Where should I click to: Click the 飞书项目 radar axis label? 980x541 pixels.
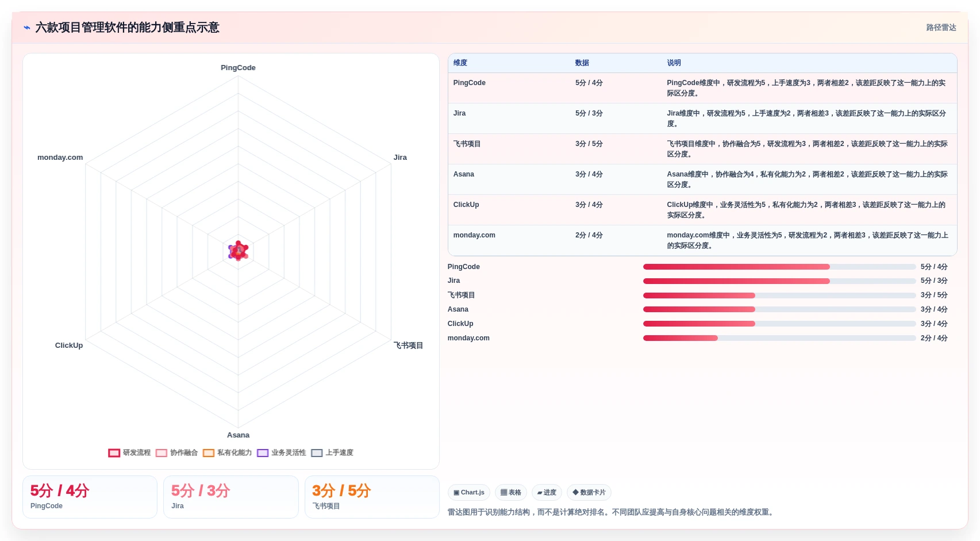(x=408, y=346)
